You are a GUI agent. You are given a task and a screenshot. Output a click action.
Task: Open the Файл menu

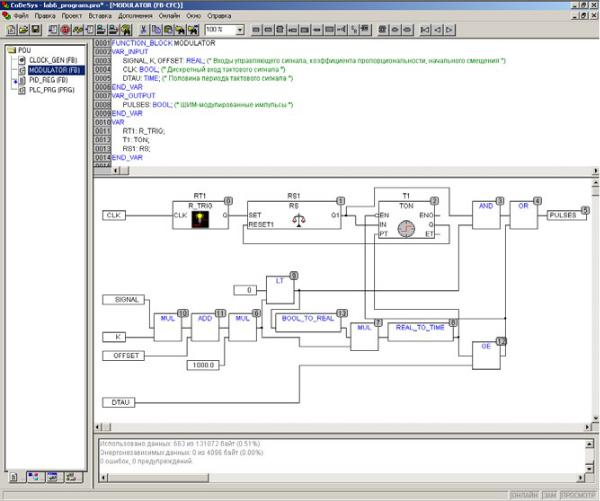point(20,17)
